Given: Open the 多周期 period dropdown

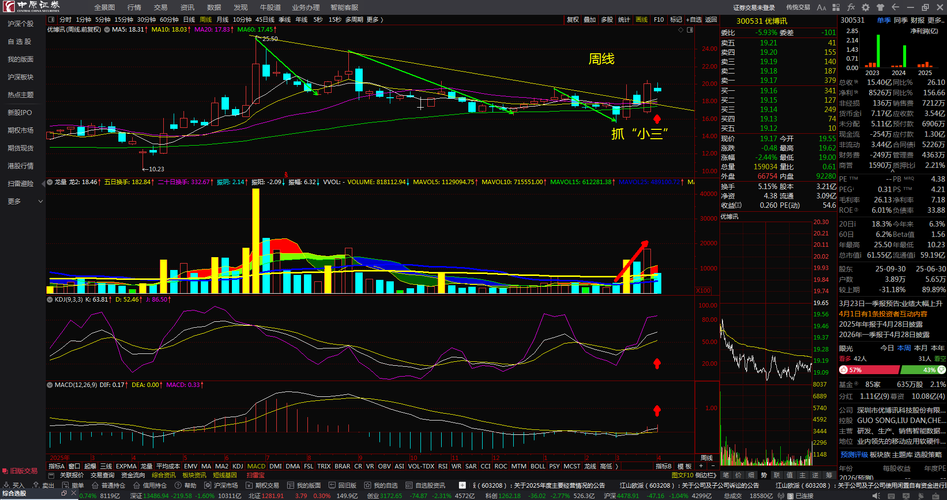Looking at the screenshot, I should tap(353, 19).
